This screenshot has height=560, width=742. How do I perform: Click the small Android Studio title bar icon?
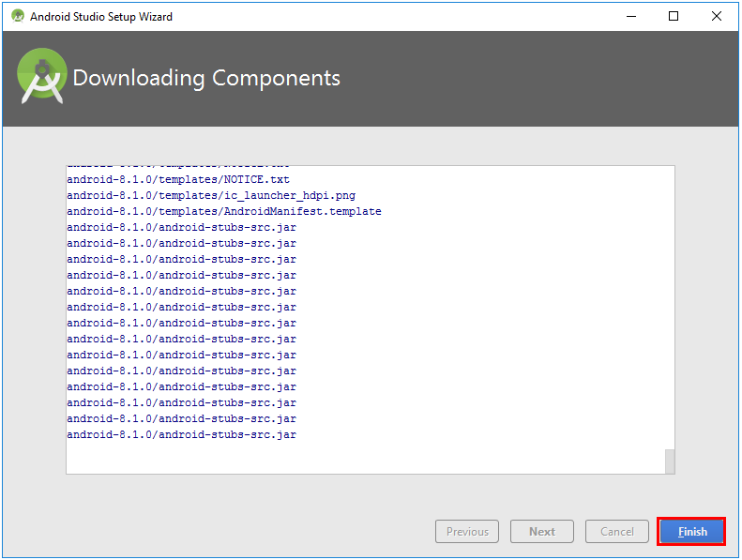(18, 16)
